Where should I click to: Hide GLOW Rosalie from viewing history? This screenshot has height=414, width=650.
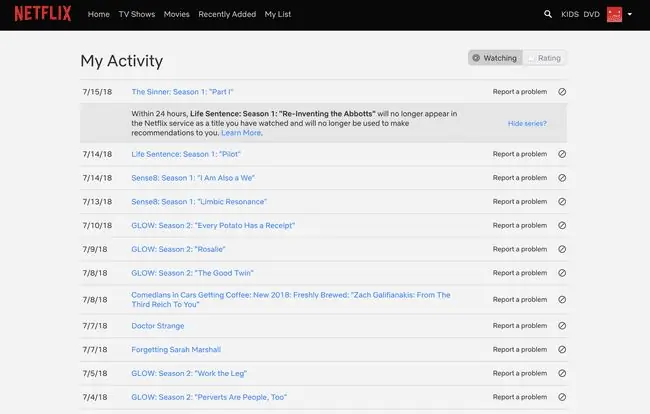click(562, 249)
